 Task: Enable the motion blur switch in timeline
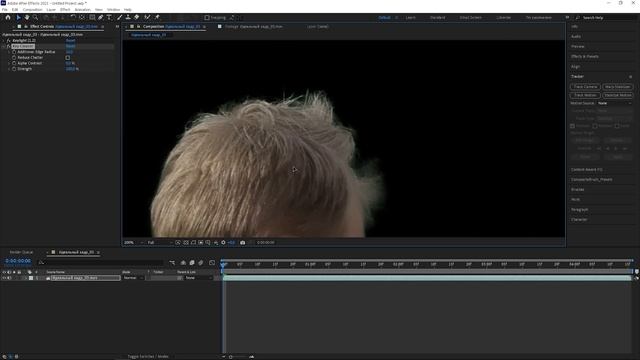(x=201, y=263)
